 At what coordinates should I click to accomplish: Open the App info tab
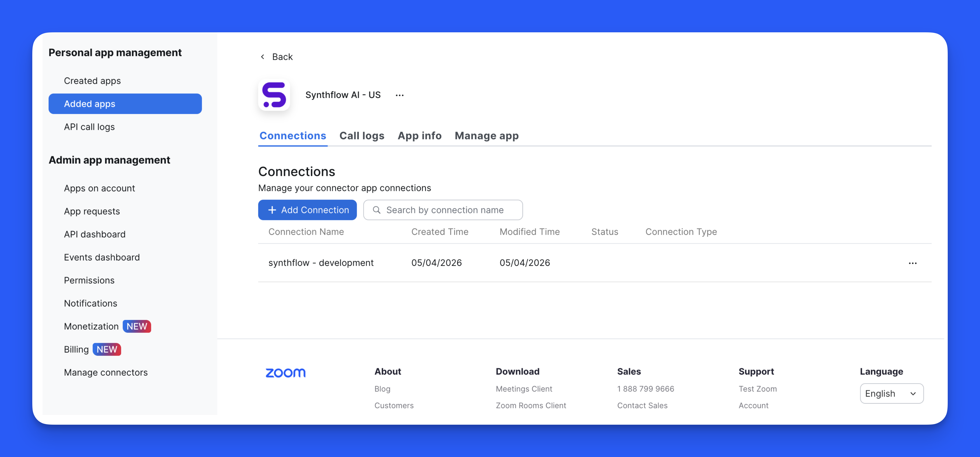420,135
